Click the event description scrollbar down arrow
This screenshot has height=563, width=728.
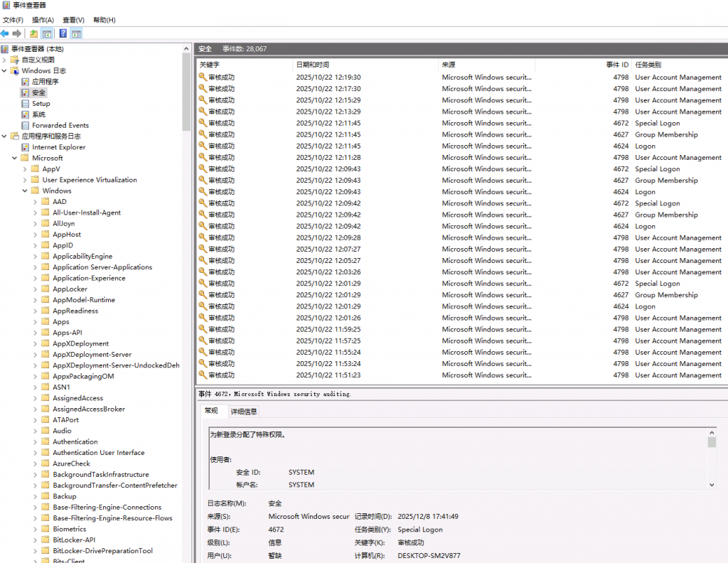712,484
